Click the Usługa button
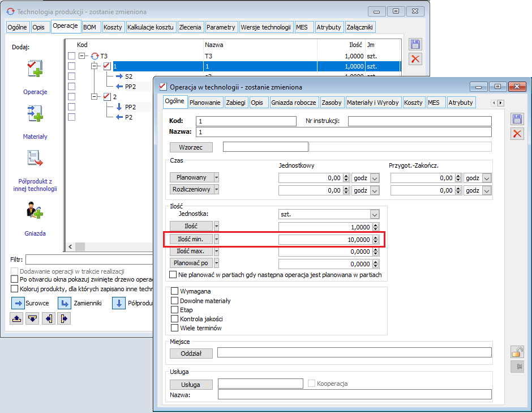The image size is (532, 413). coord(191,385)
